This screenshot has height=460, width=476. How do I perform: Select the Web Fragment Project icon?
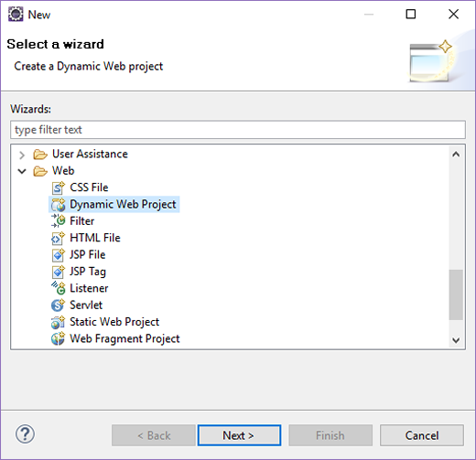tap(58, 338)
